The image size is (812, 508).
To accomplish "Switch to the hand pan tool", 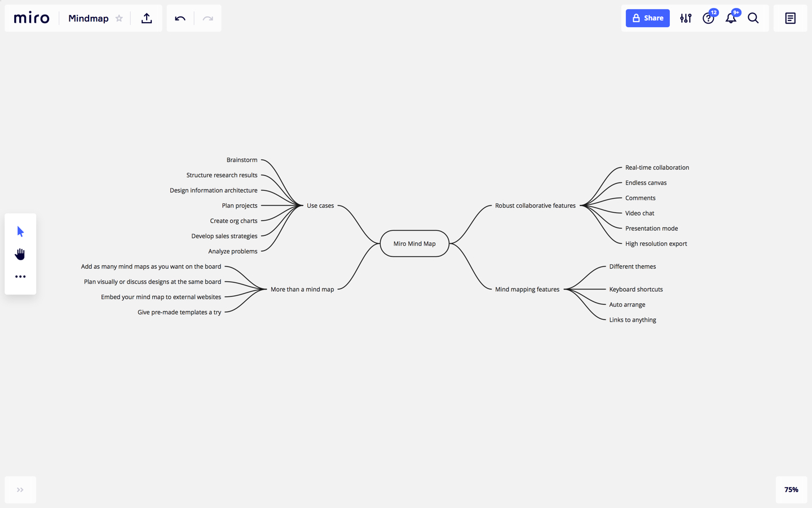I will [x=20, y=254].
